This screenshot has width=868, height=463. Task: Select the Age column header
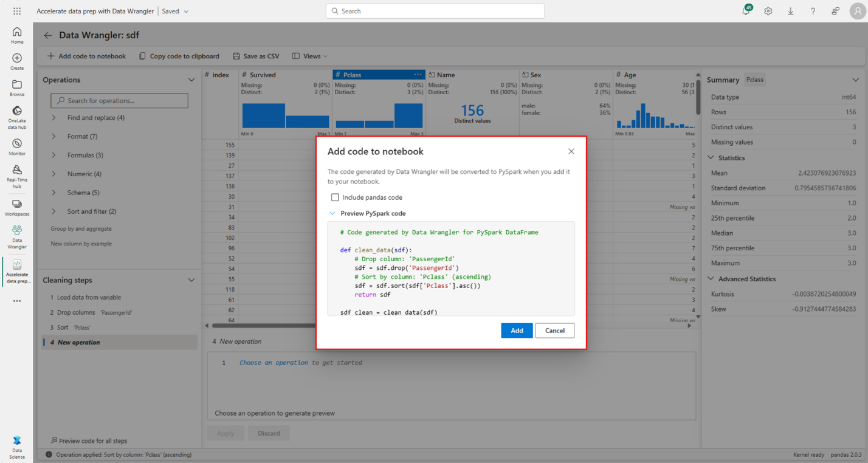(654, 75)
